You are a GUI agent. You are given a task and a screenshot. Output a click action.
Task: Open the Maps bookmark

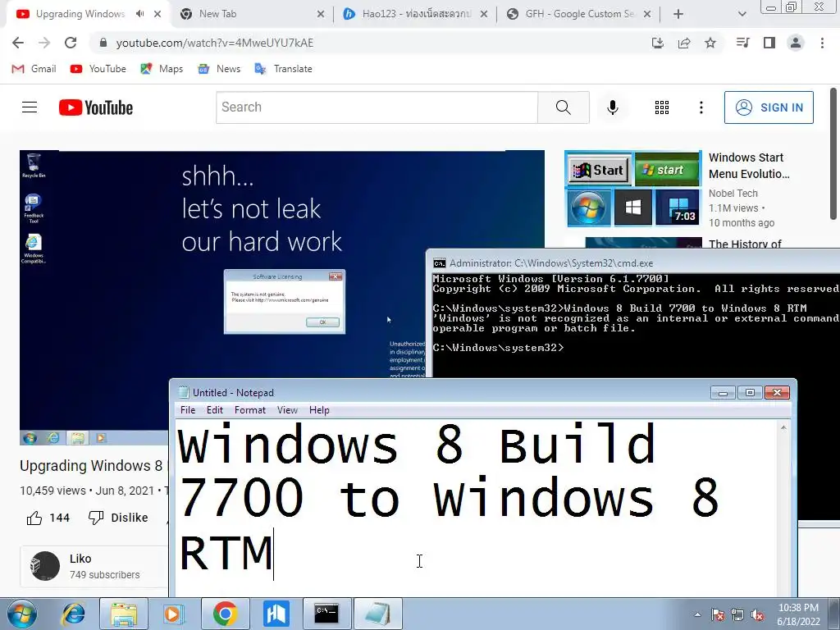coord(162,69)
